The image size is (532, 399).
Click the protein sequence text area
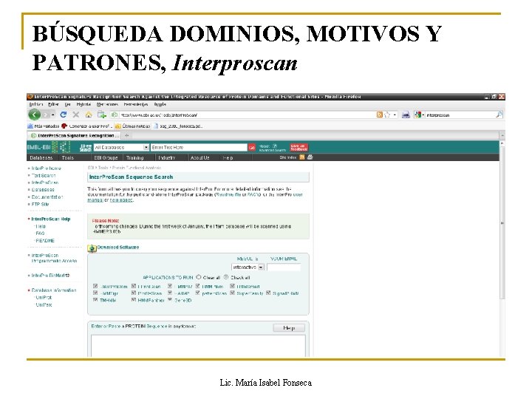[198, 346]
